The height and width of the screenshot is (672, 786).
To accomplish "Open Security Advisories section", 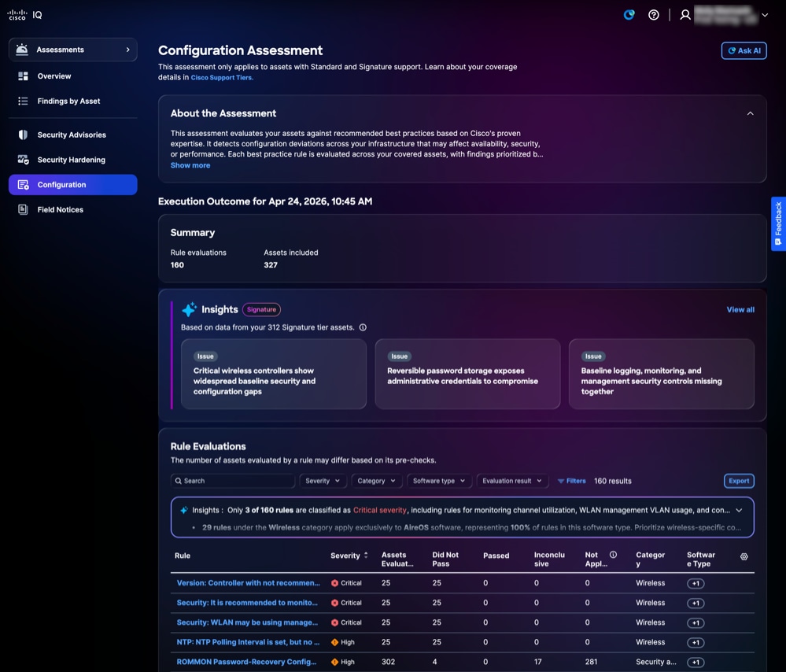I will (72, 135).
